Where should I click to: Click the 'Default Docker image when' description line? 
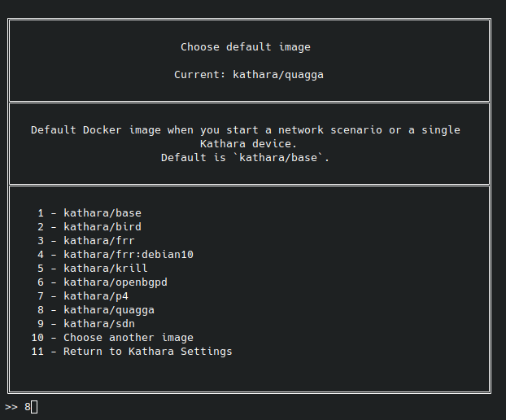point(246,130)
